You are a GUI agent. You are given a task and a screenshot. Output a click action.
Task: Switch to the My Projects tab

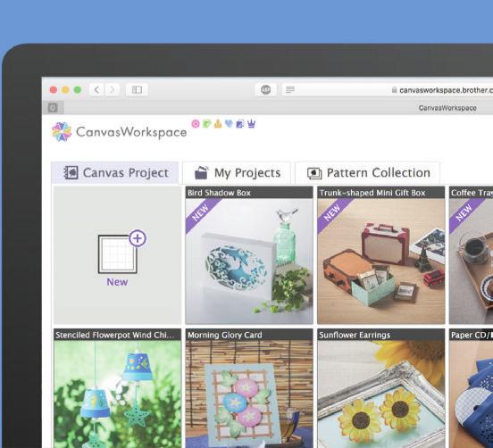coord(237,172)
